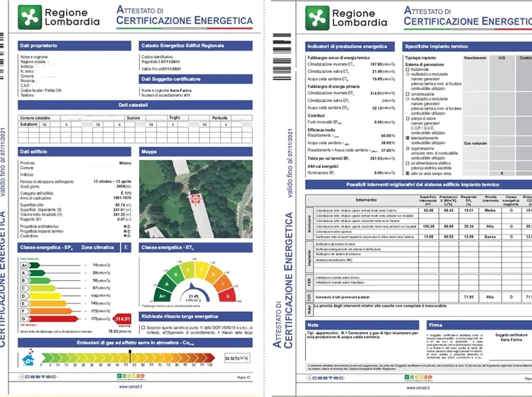Click the 'Specifiche impianto termico' header
Viewport: 532px width, 397px height.
pyautogui.click(x=467, y=46)
